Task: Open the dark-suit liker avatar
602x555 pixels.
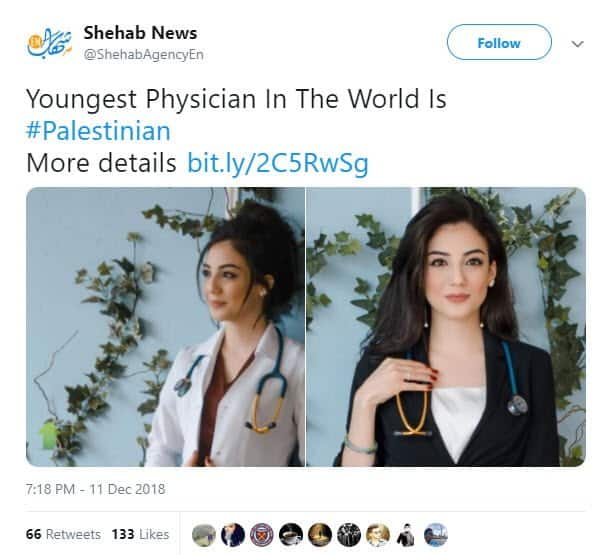Action: (233, 535)
